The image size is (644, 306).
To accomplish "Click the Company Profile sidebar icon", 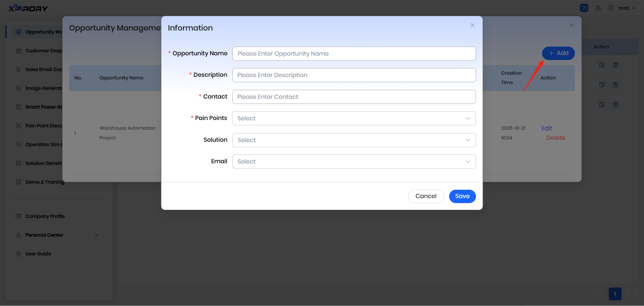I will [18, 216].
